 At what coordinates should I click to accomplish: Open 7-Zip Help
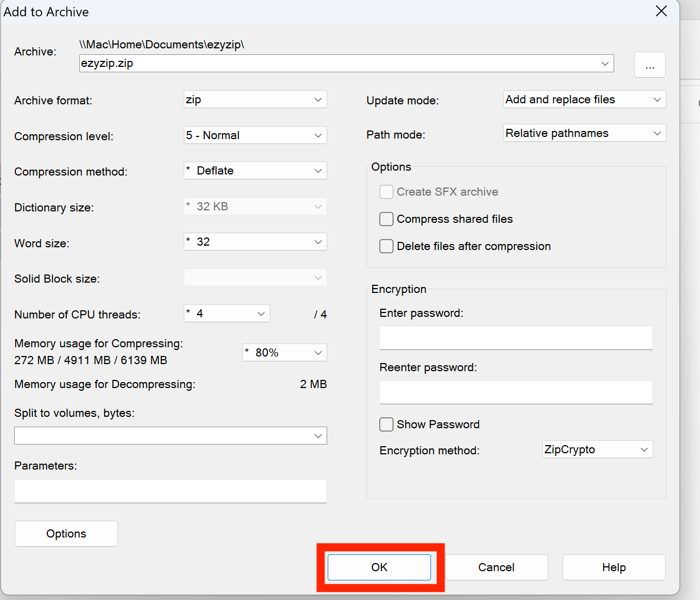(x=614, y=567)
